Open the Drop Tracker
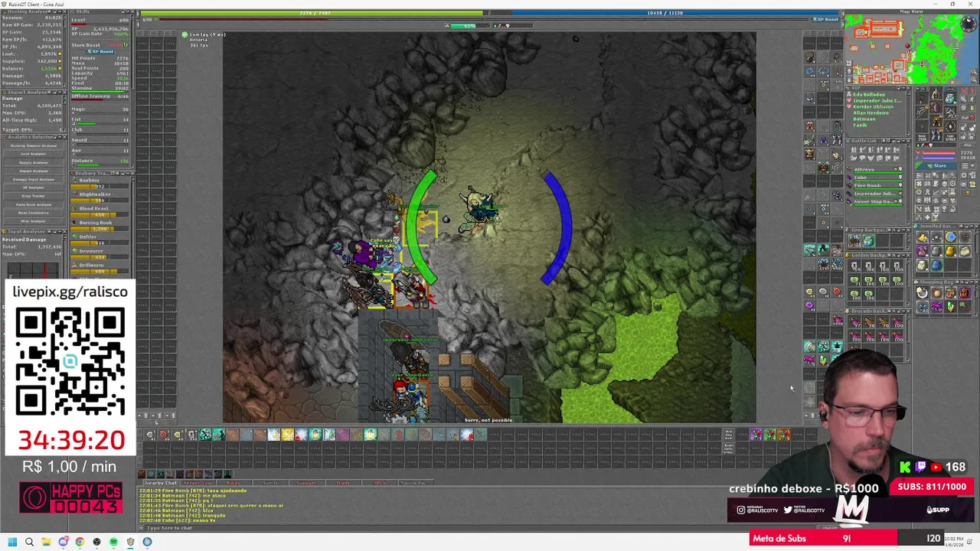 pyautogui.click(x=34, y=196)
